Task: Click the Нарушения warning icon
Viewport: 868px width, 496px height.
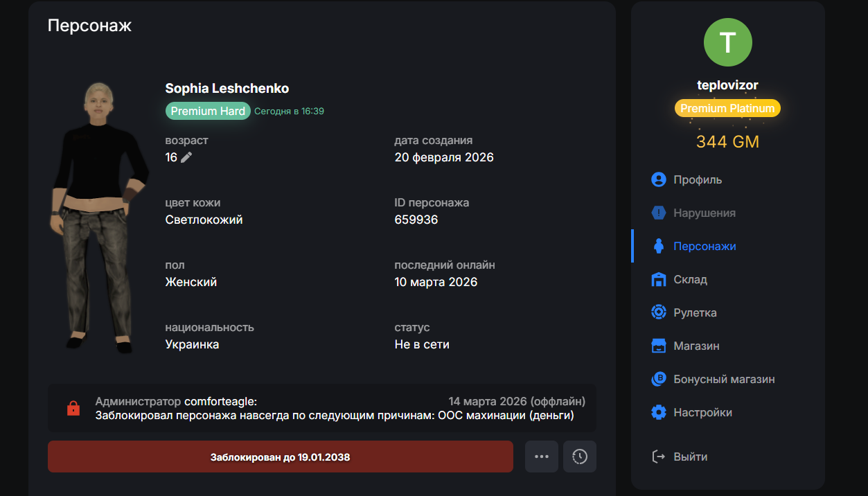Action: click(658, 213)
